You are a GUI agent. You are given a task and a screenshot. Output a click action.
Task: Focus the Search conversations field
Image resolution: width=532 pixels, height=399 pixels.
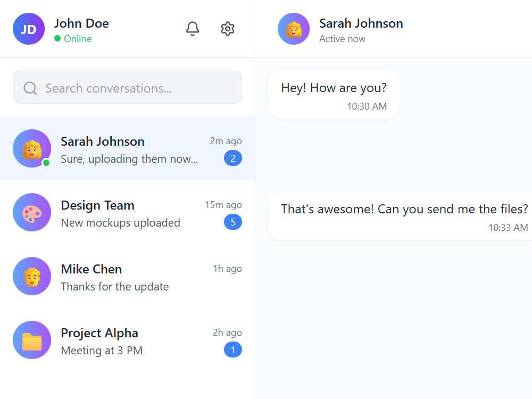point(127,87)
